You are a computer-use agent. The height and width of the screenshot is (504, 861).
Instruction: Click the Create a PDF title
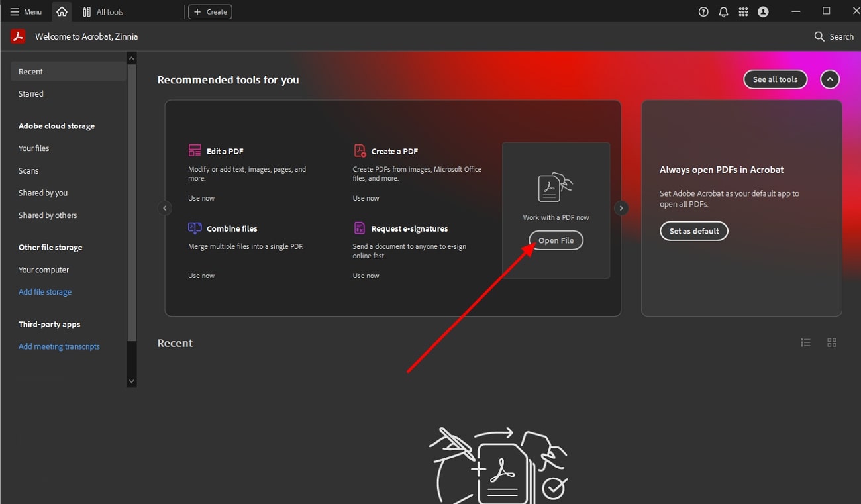tap(395, 151)
